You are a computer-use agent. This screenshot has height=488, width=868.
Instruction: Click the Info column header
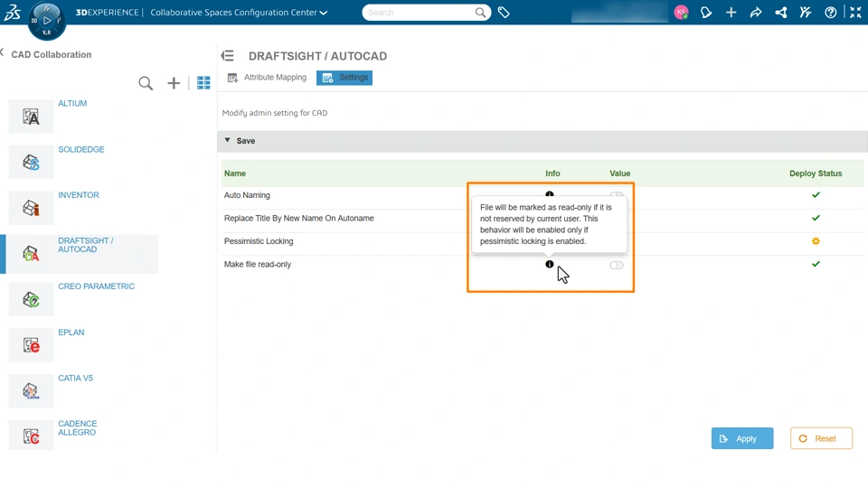click(552, 174)
